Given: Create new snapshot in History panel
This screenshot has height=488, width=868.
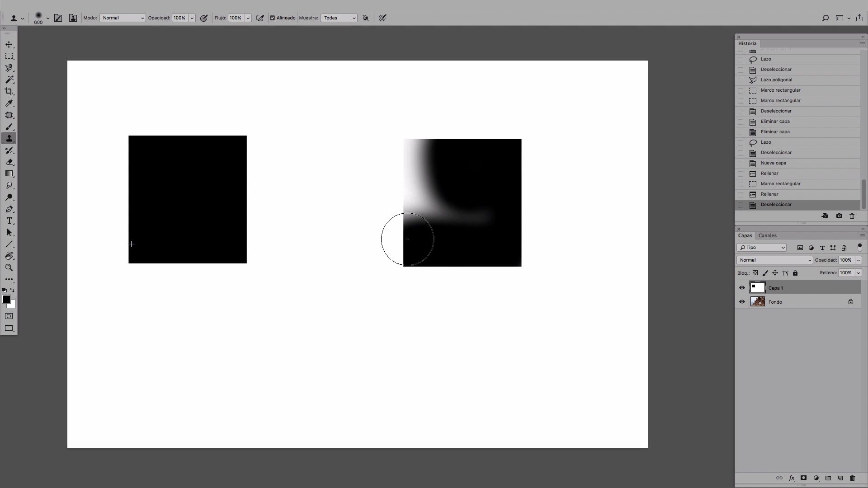Looking at the screenshot, I should pos(839,216).
